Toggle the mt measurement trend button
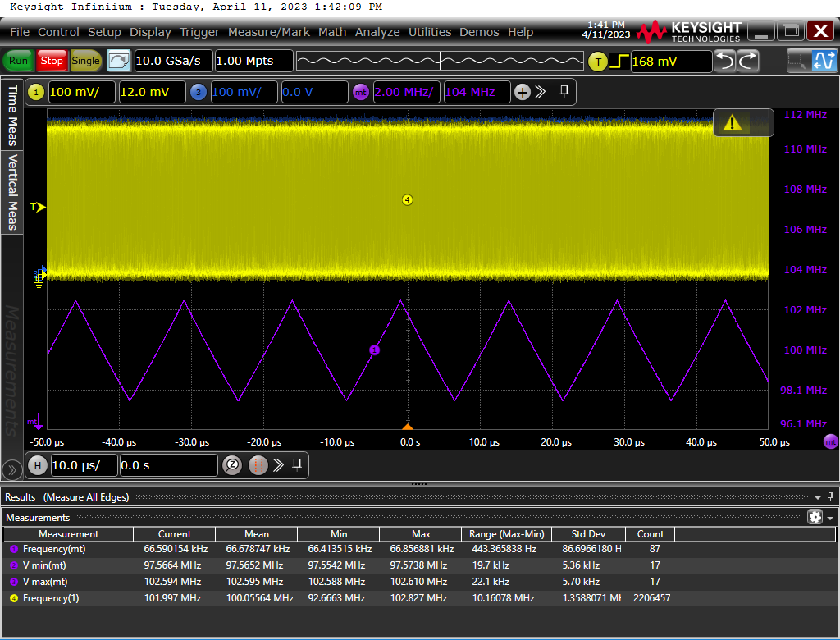 pos(361,92)
